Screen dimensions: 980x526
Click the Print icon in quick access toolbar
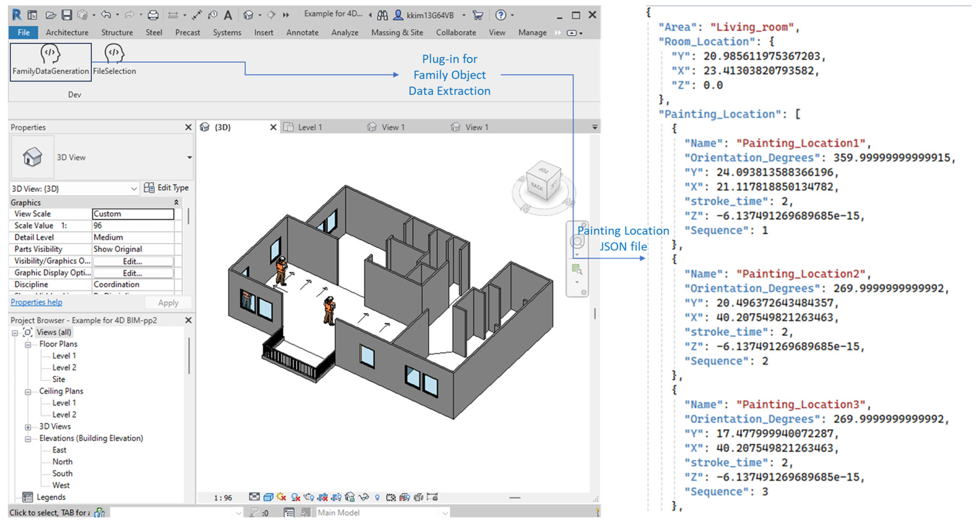coord(153,15)
